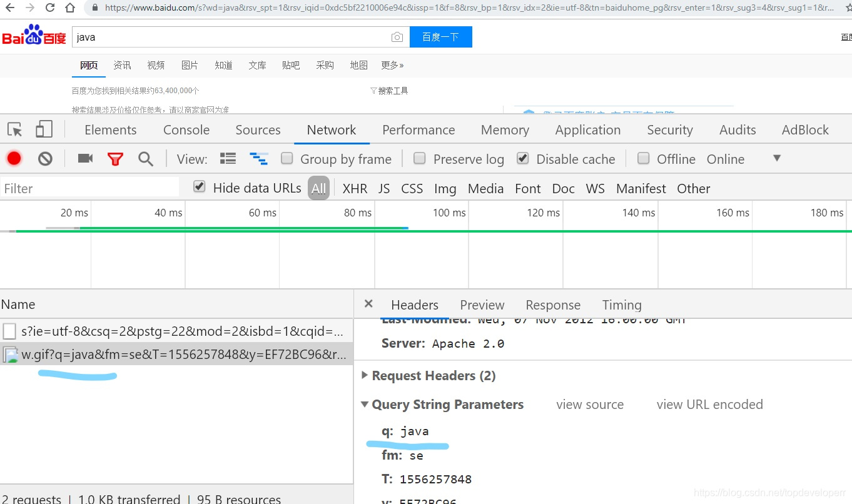
Task: Uncheck Hide data URLs
Action: pos(200,186)
